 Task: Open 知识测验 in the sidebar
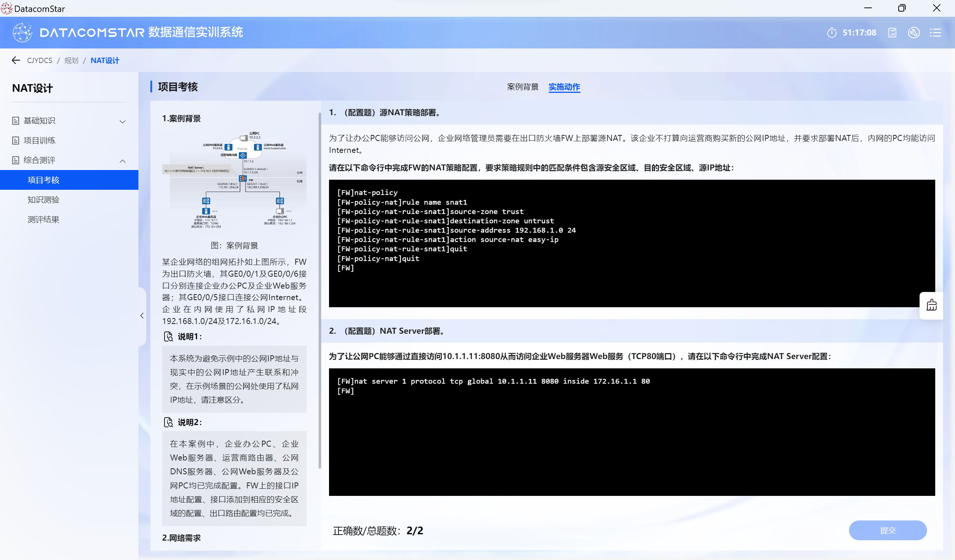coord(43,199)
